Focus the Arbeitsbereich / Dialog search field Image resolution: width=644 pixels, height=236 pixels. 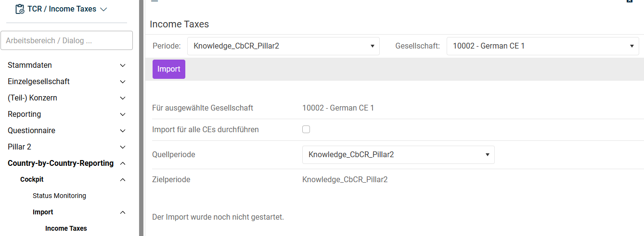[66, 40]
